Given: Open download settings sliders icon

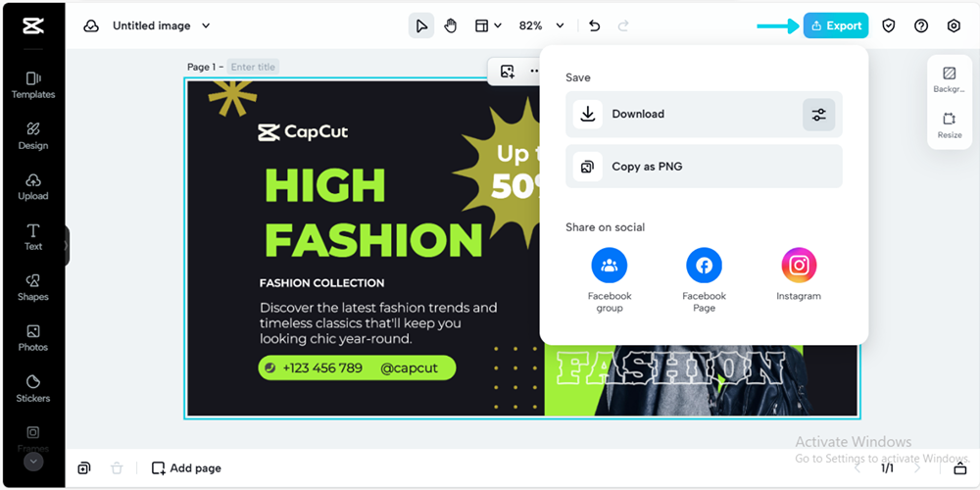Looking at the screenshot, I should click(818, 115).
